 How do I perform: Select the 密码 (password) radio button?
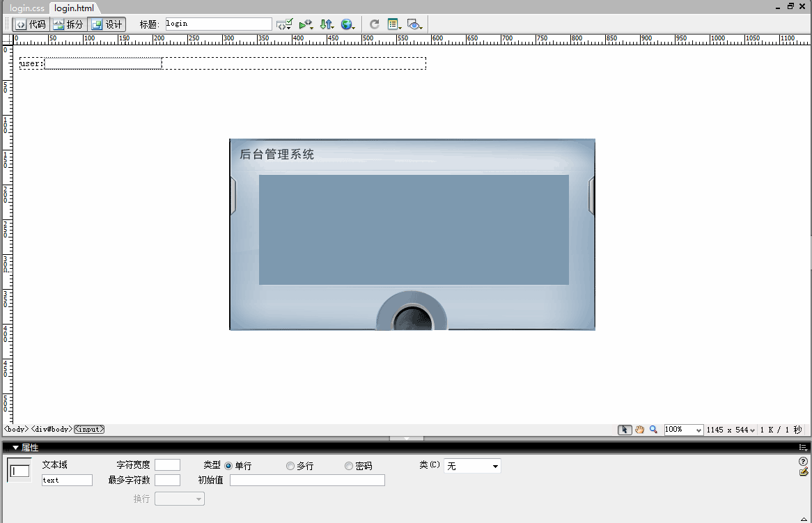coord(348,465)
